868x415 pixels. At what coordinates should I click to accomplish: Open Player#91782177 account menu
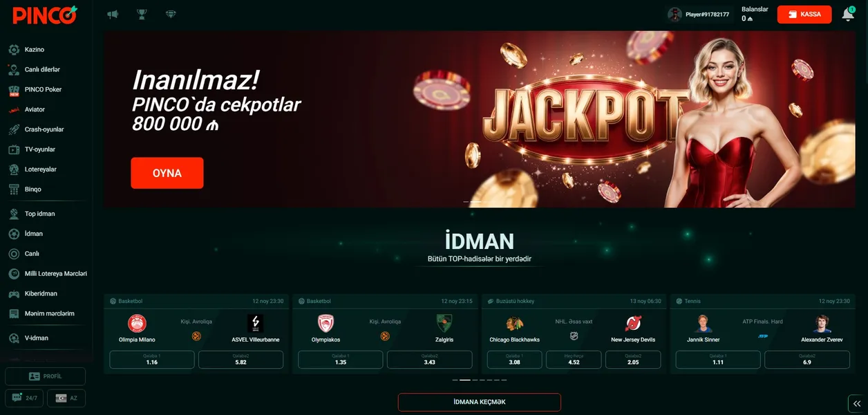point(699,15)
